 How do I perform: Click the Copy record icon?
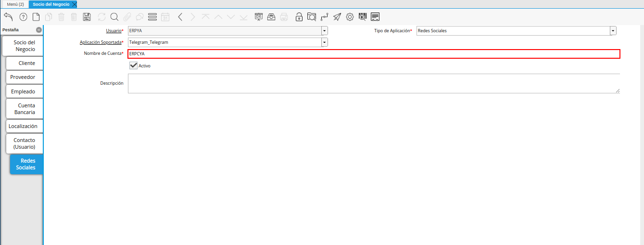[x=49, y=17]
